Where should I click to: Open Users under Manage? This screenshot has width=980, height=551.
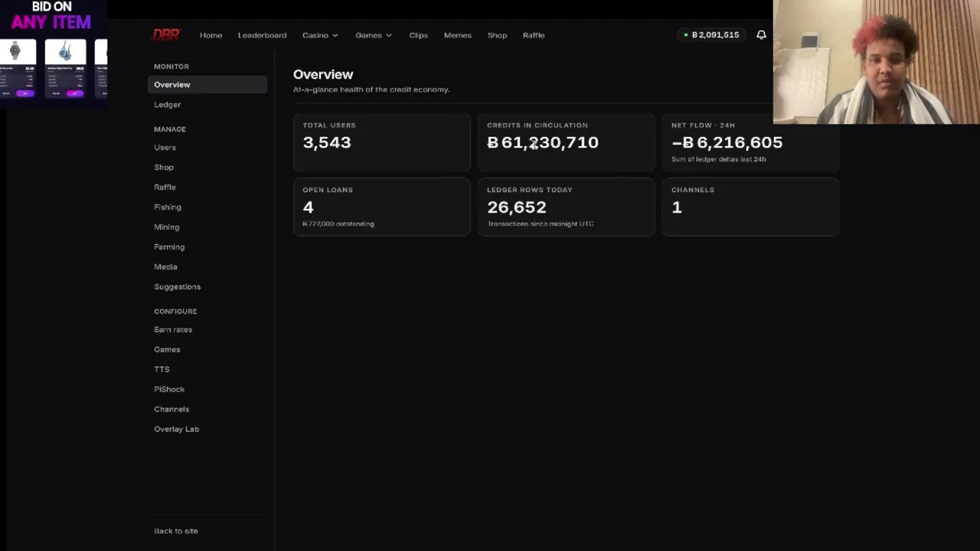coord(165,148)
